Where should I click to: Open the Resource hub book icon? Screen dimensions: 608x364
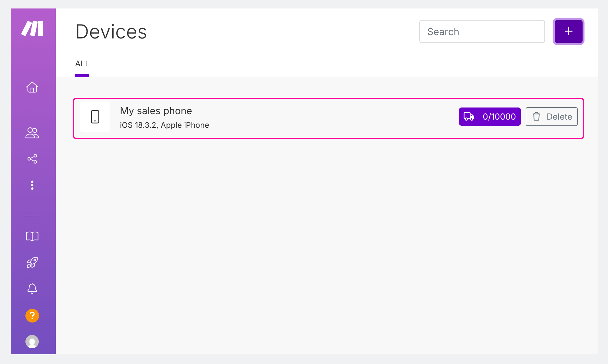(32, 236)
